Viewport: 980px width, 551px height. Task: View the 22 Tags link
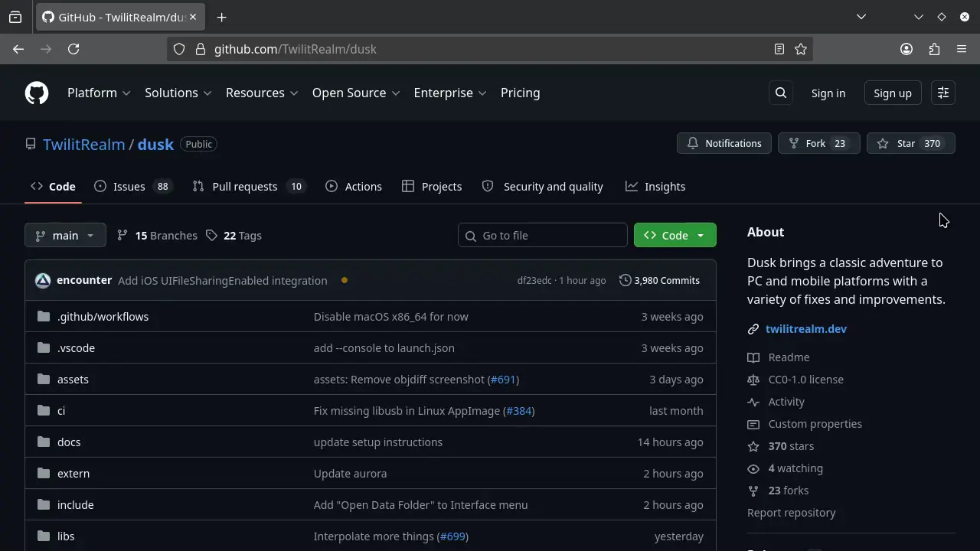pyautogui.click(x=234, y=236)
